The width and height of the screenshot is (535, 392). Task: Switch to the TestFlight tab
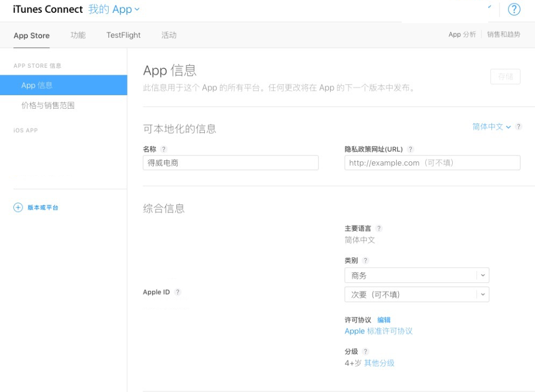click(123, 35)
